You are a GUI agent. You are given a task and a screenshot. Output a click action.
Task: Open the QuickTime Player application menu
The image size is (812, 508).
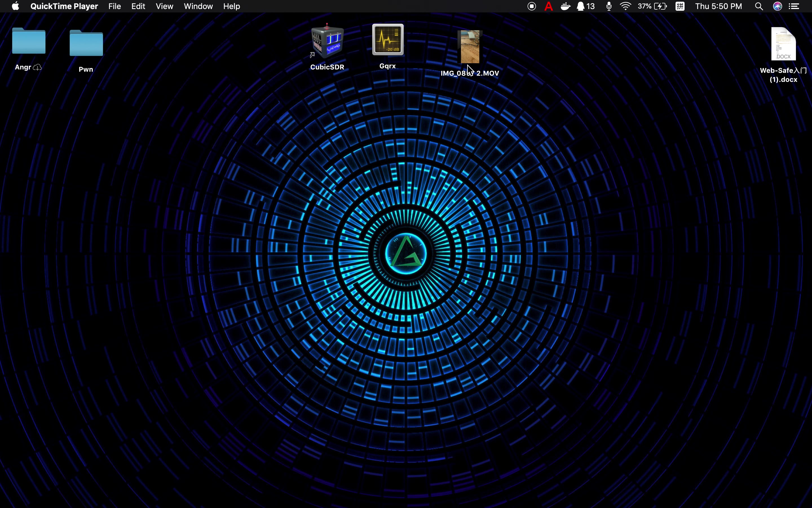(x=64, y=6)
